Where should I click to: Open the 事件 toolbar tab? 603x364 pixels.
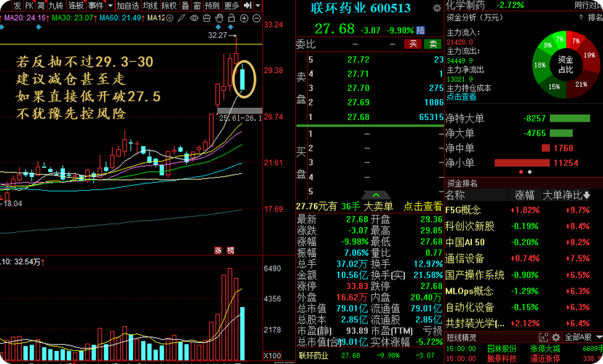pos(95,5)
